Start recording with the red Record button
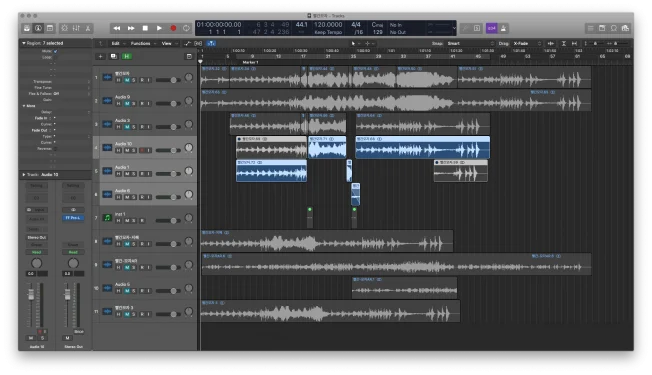Viewport: 652px width, 375px height. coord(173,28)
